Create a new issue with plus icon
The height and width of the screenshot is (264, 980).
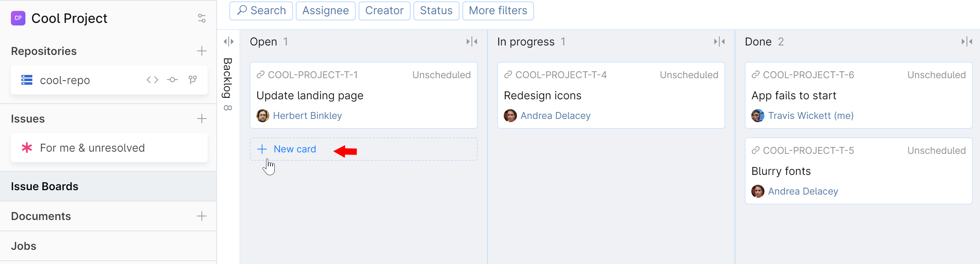click(x=202, y=119)
